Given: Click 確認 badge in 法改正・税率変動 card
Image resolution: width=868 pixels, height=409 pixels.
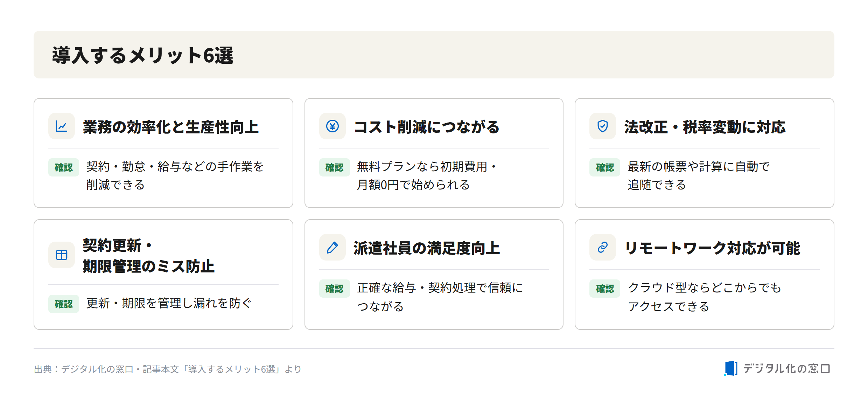Looking at the screenshot, I should (x=605, y=167).
